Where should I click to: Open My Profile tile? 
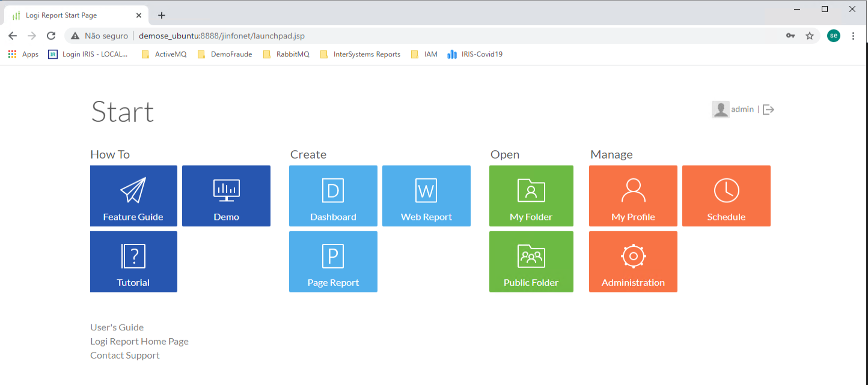(633, 196)
